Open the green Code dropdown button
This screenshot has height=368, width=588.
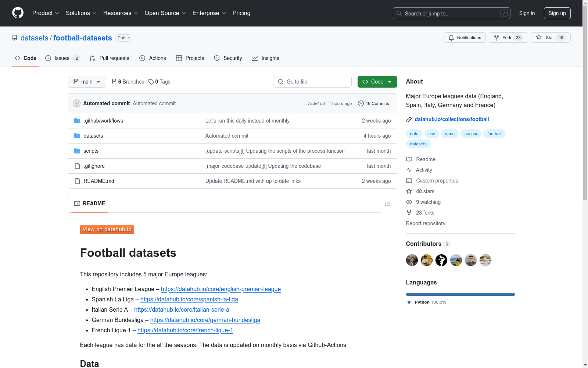377,82
